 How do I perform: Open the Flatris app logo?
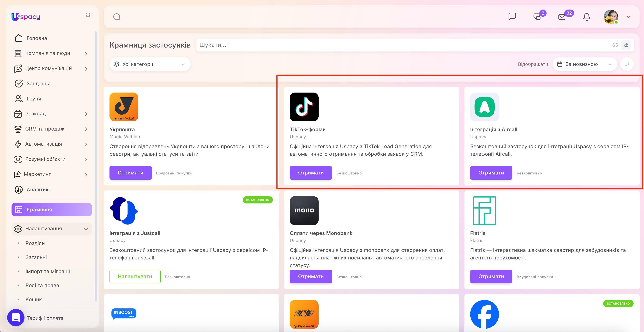(x=484, y=210)
